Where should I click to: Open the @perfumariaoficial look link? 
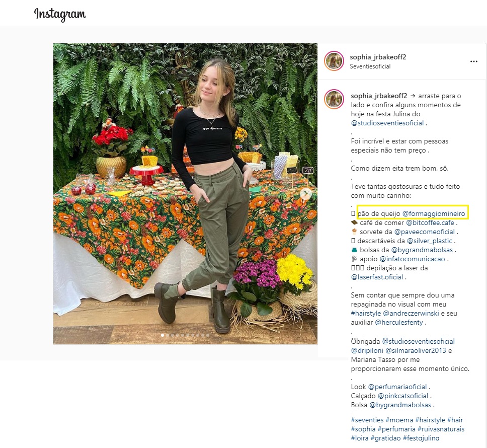click(397, 387)
